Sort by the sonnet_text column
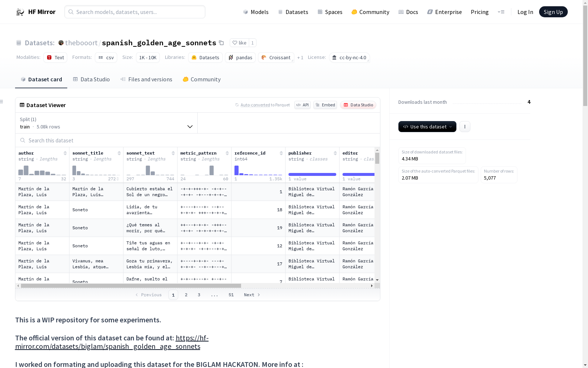 point(173,153)
